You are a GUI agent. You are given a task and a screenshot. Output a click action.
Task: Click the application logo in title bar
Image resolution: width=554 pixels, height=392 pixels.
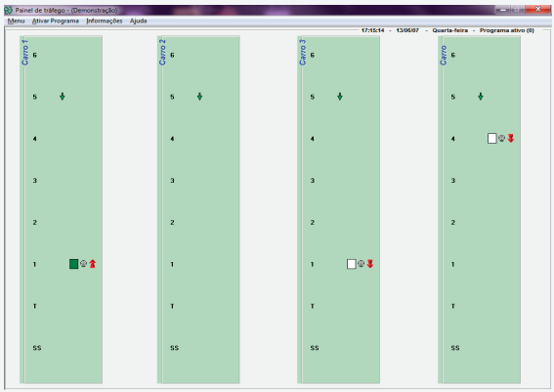coord(8,10)
